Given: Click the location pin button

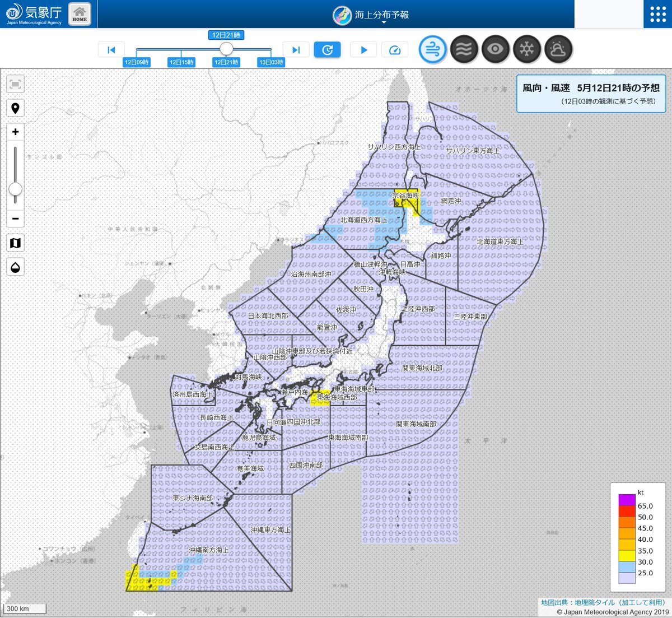Looking at the screenshot, I should (16, 108).
